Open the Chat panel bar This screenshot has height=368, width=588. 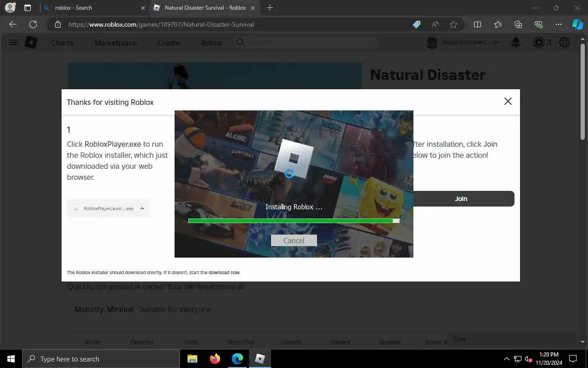pyautogui.click(x=513, y=339)
